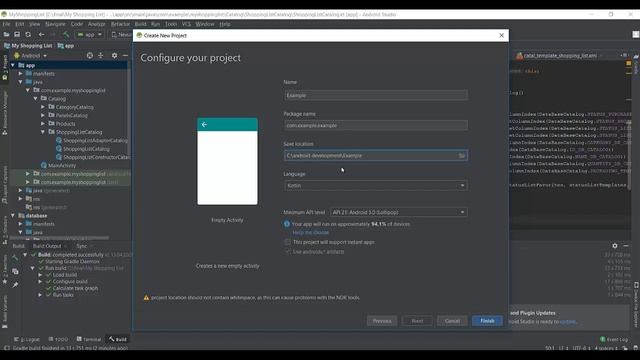Viewport: 640px width, 360px height.
Task: Click the Finish button
Action: tap(487, 321)
